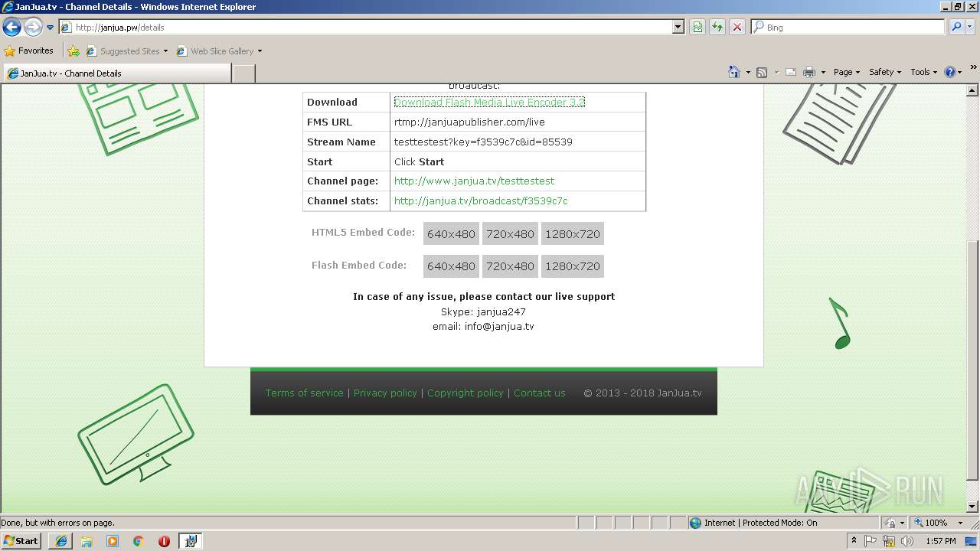Expand the address bar URL history dropdown
Viewport: 980px width, 551px height.
(x=678, y=27)
